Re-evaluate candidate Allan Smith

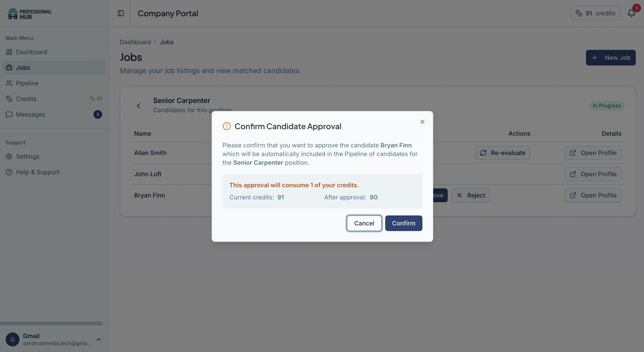[x=502, y=153]
